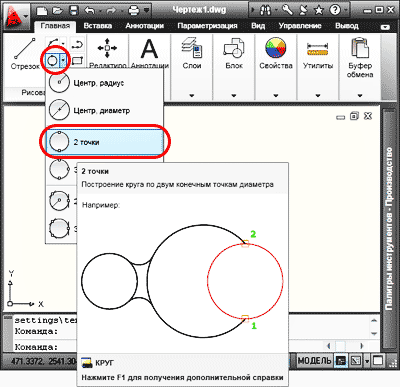The image size is (400, 387).
Task: Open the circle tool dropdown arrow
Action: click(x=63, y=61)
